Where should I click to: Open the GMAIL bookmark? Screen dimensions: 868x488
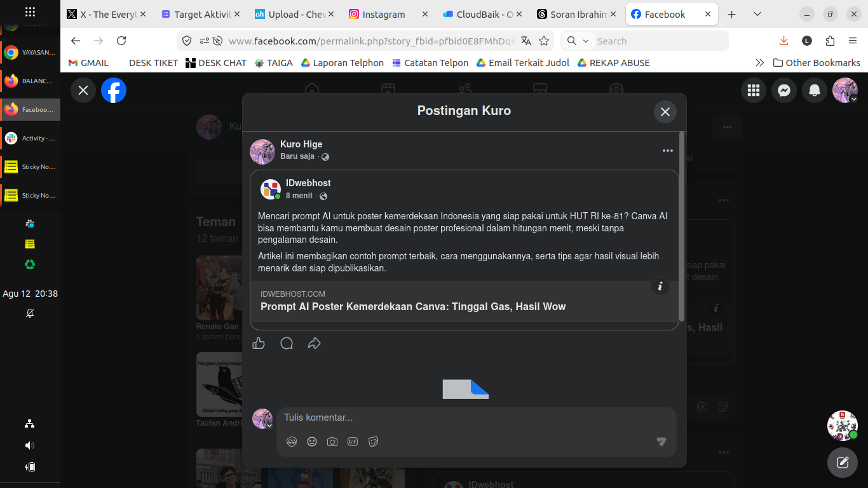tap(88, 63)
